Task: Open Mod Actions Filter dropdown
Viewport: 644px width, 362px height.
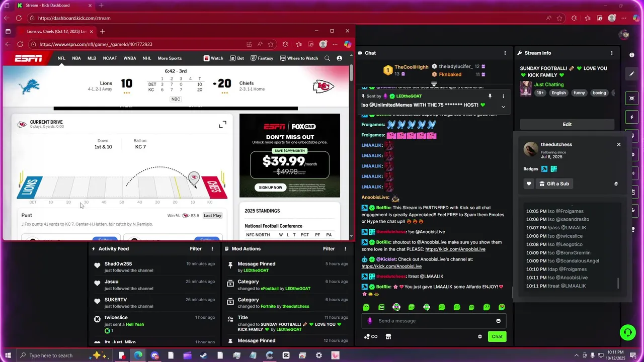Action: pos(329,249)
